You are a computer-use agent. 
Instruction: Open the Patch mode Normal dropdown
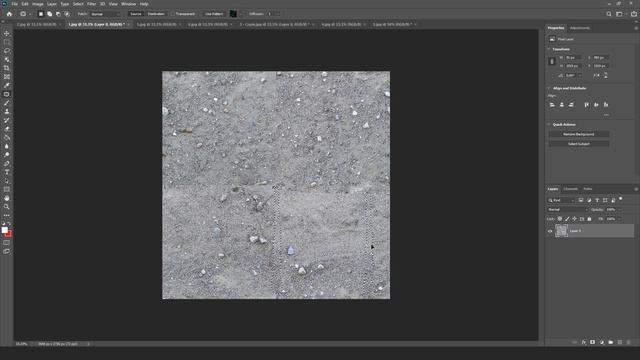click(105, 14)
